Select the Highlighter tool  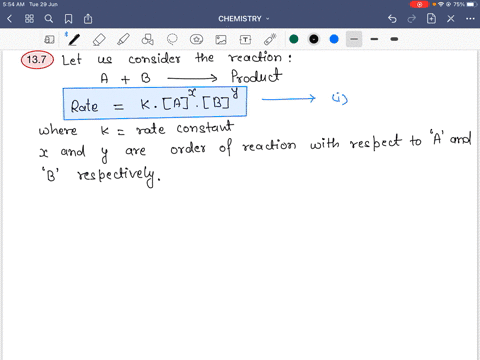(x=123, y=39)
